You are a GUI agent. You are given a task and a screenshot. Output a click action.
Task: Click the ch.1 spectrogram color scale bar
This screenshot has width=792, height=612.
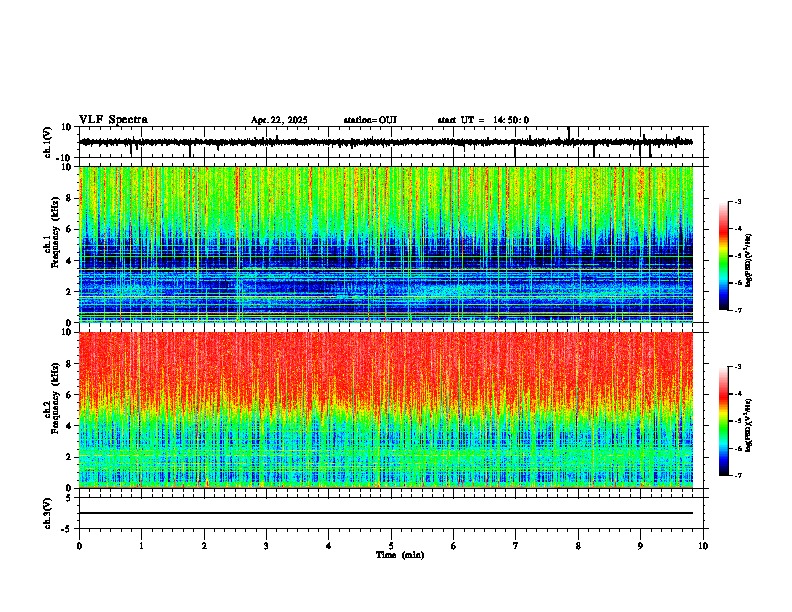[723, 255]
